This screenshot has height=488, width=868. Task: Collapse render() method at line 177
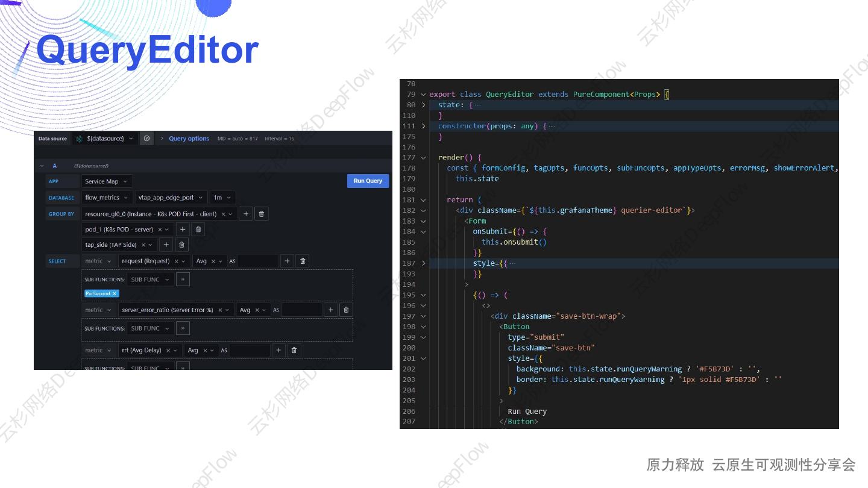coord(424,157)
